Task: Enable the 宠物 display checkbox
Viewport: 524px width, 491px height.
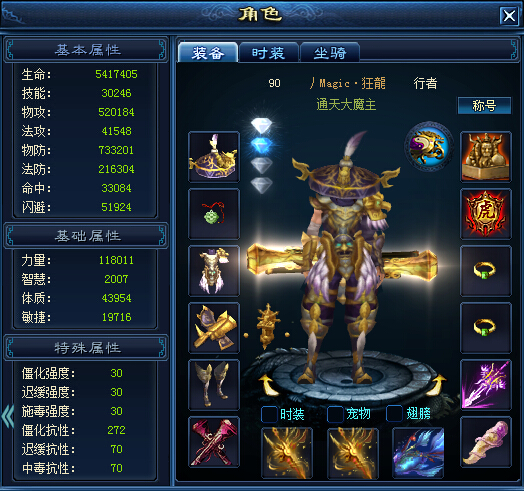Action: [335, 414]
